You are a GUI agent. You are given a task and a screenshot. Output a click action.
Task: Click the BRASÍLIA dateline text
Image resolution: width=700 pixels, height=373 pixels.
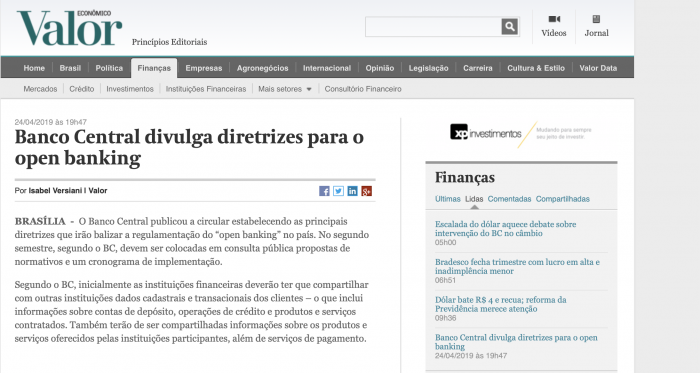point(40,221)
